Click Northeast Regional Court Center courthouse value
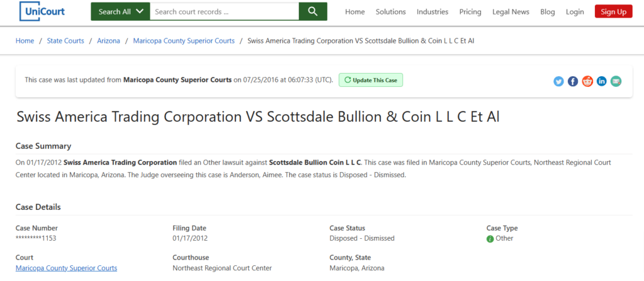Viewport: 644px width, 281px height. (x=222, y=268)
